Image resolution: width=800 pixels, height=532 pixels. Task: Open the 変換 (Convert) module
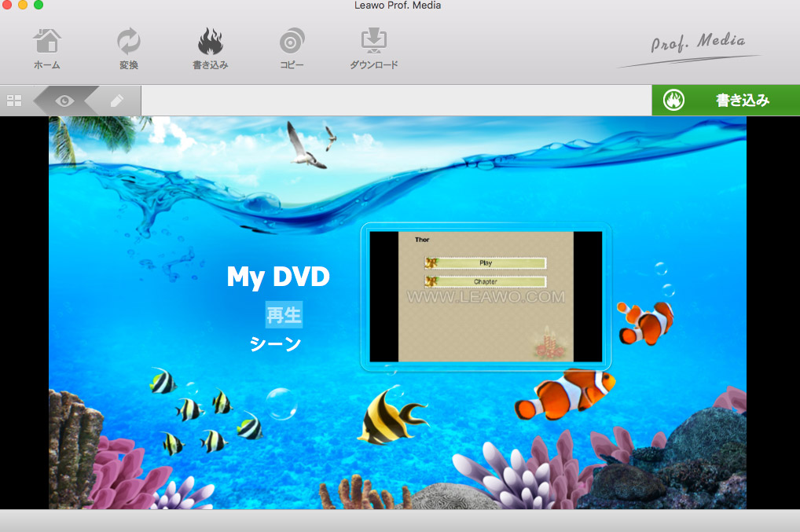(129, 49)
